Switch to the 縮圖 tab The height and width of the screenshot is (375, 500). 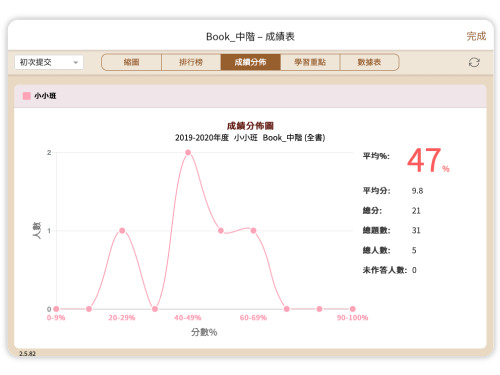pyautogui.click(x=131, y=62)
